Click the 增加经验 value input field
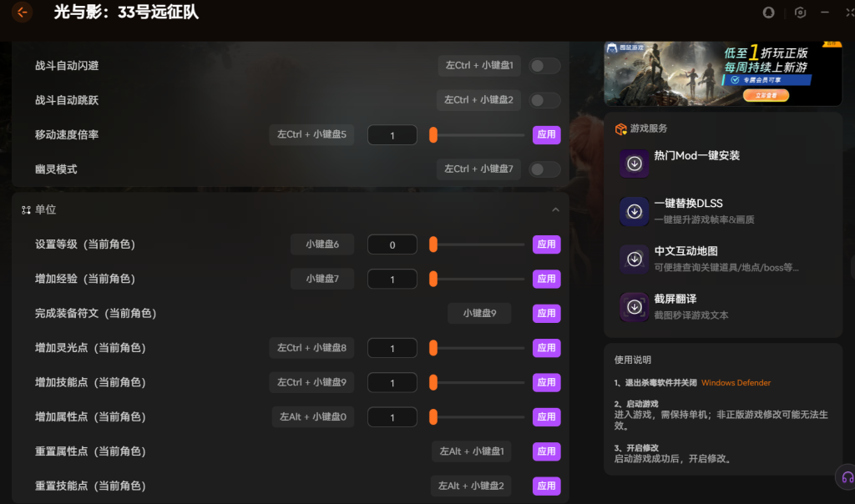Viewport: 855px width, 504px height. (x=392, y=280)
